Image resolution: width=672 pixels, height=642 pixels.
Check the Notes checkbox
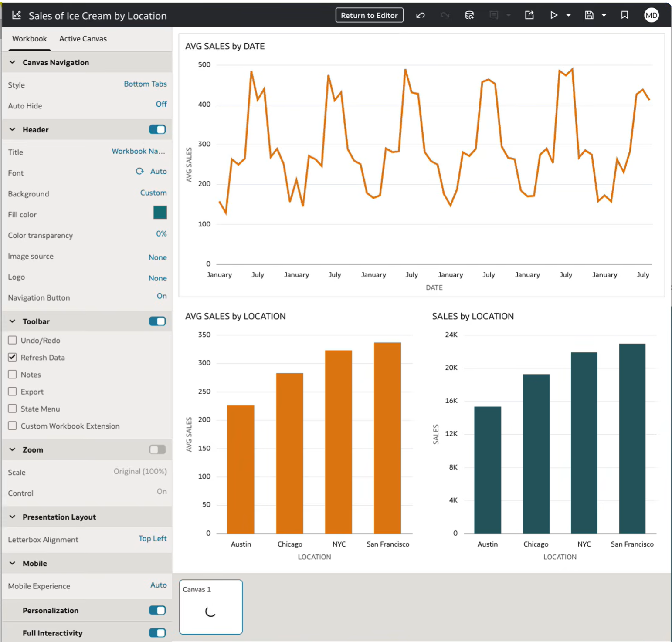12,374
